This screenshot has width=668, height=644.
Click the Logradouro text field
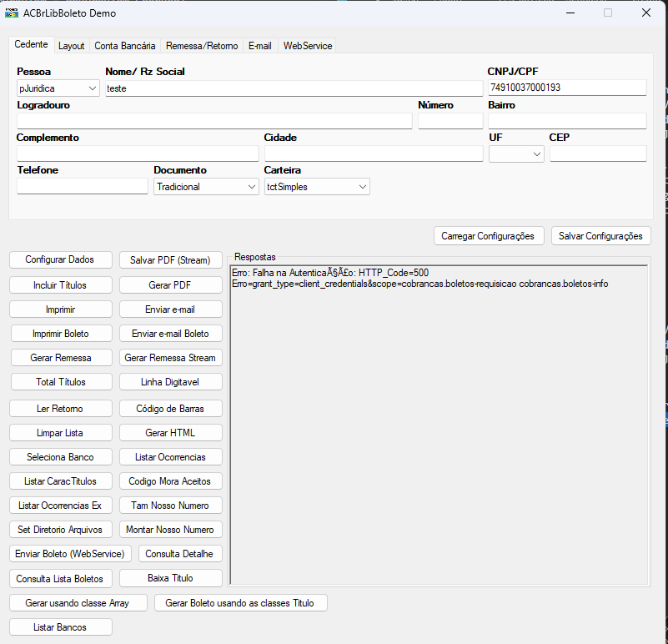pos(214,121)
